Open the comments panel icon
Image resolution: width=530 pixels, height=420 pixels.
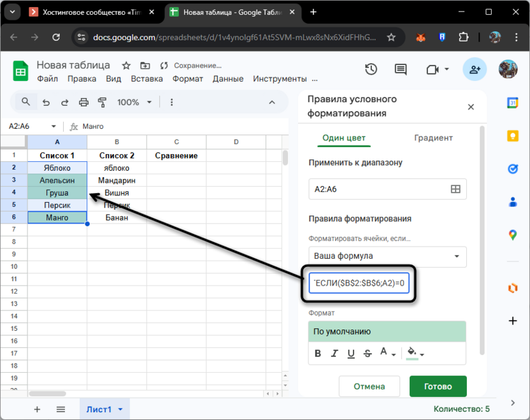pyautogui.click(x=400, y=69)
